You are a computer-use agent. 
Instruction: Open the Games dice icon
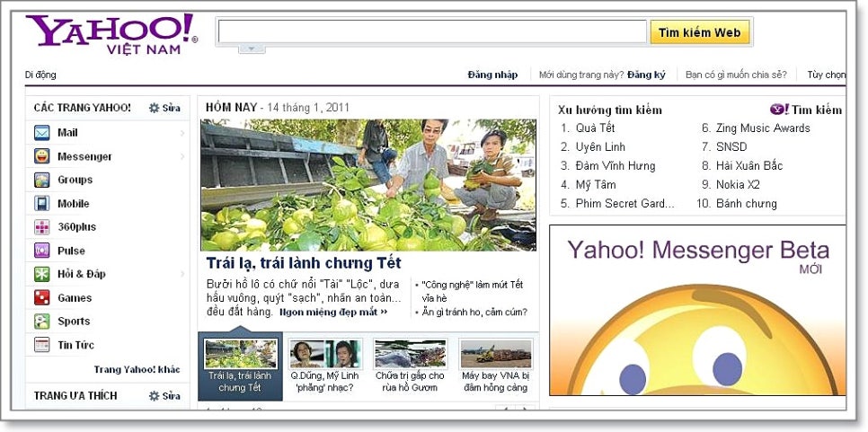click(x=42, y=297)
